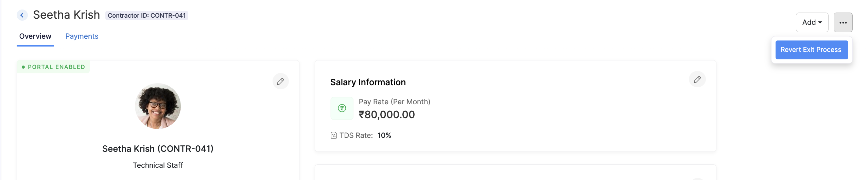
Task: Click the green Portal Enabled status dot
Action: click(23, 67)
